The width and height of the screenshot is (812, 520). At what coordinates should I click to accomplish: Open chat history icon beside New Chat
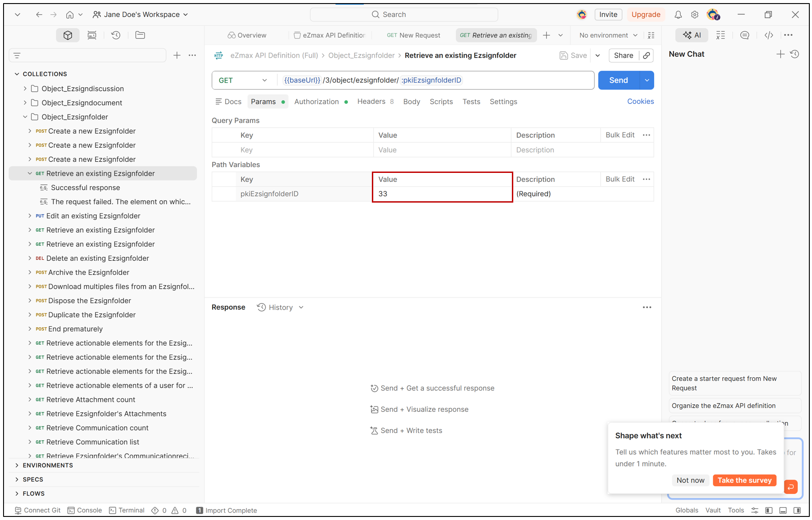(x=795, y=54)
